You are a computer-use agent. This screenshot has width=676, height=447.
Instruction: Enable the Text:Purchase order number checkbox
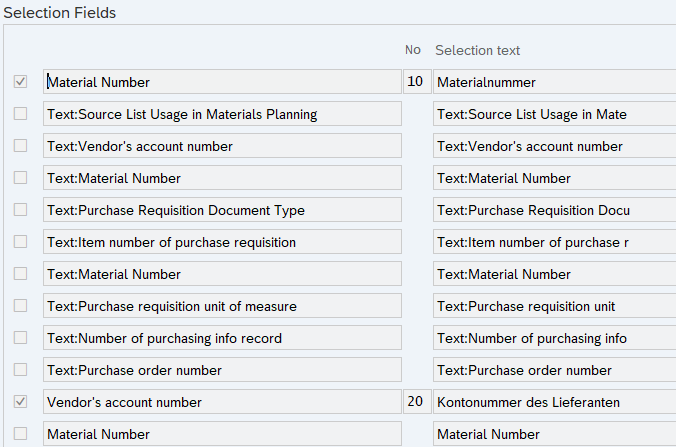[x=20, y=370]
